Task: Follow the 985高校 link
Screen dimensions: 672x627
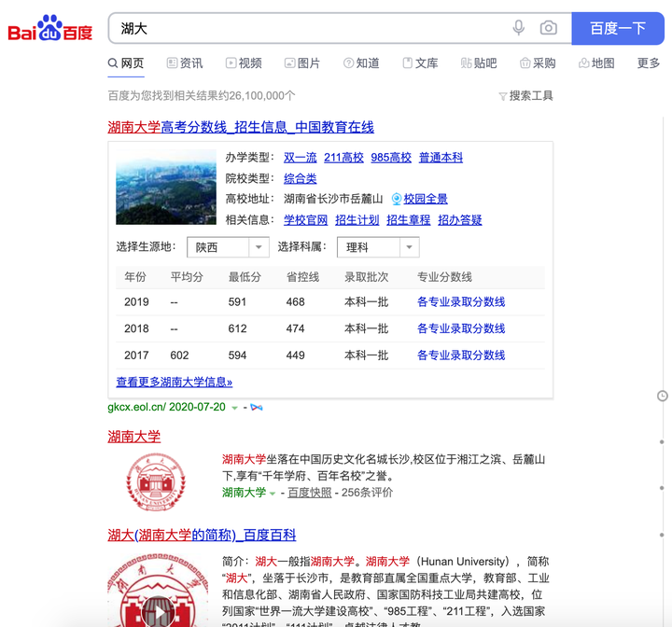Action: point(391,158)
